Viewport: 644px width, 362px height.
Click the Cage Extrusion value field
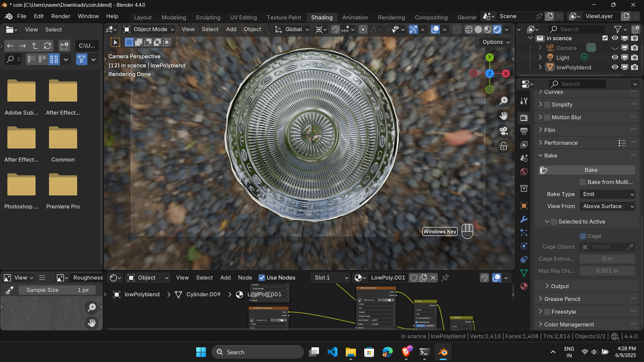(x=607, y=259)
